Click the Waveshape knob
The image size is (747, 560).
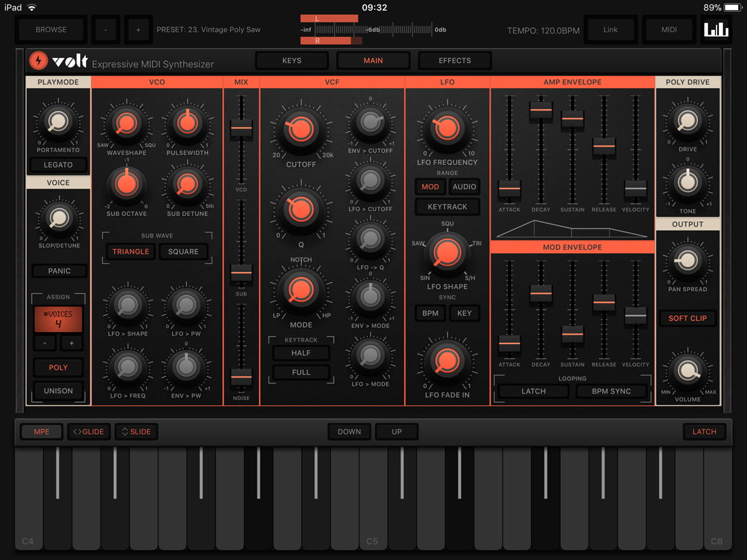126,124
